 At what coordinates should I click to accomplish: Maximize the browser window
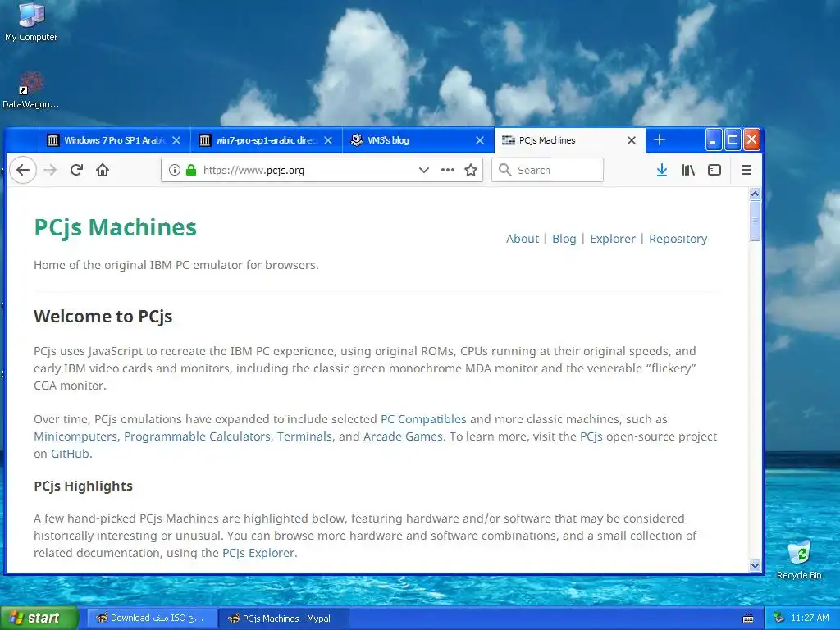coord(733,139)
